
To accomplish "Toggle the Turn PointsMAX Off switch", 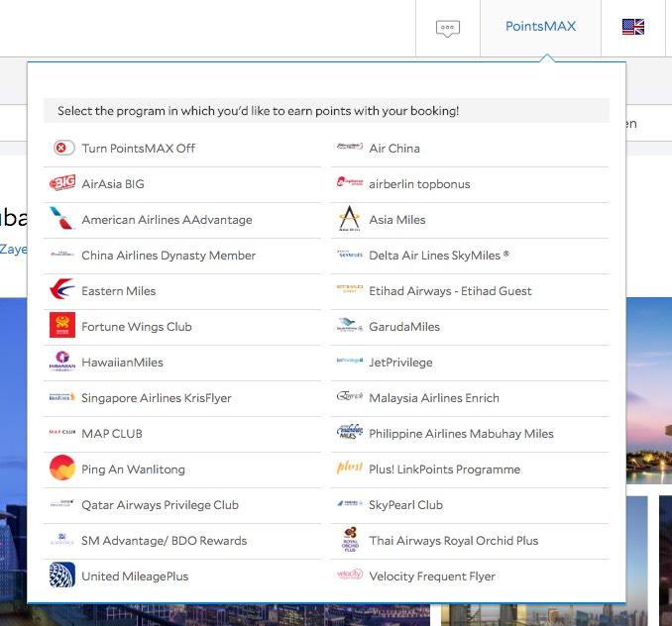I will tap(64, 149).
